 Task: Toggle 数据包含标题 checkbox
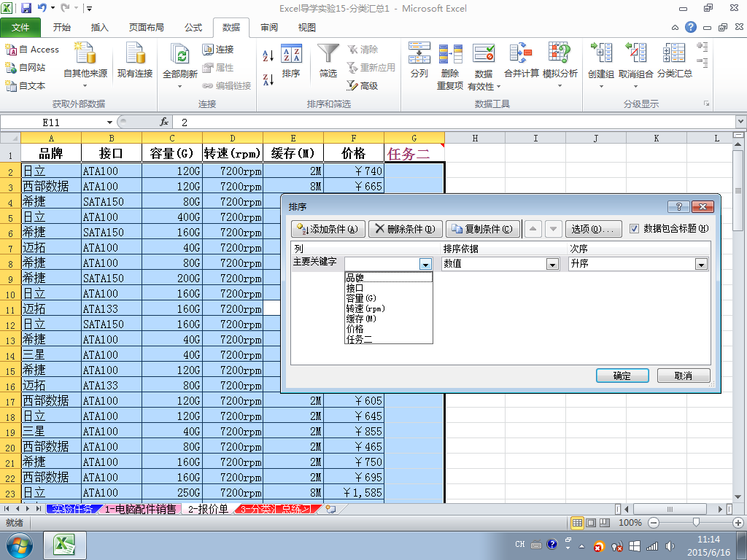pos(634,229)
